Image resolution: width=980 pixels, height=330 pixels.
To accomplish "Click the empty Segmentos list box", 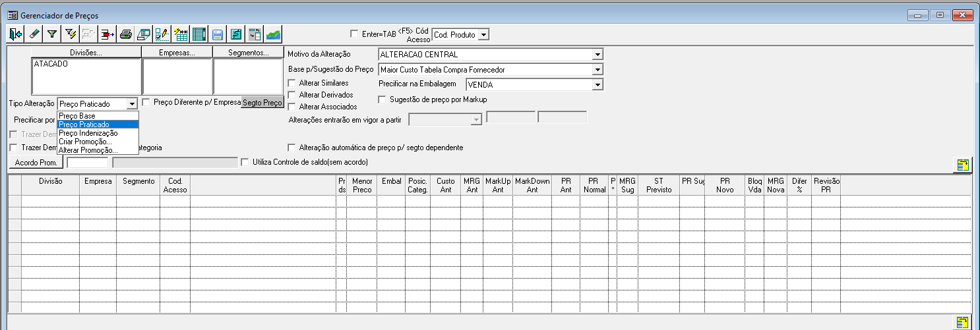I will point(249,77).
